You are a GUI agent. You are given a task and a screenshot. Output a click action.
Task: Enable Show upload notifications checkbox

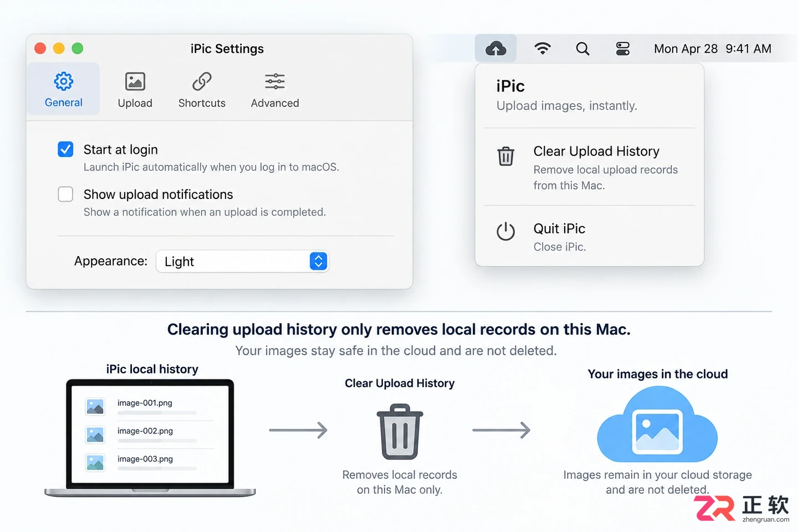[65, 194]
